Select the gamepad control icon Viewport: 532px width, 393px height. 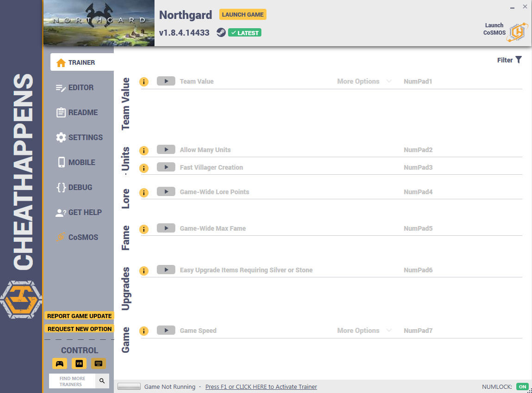pyautogui.click(x=60, y=363)
